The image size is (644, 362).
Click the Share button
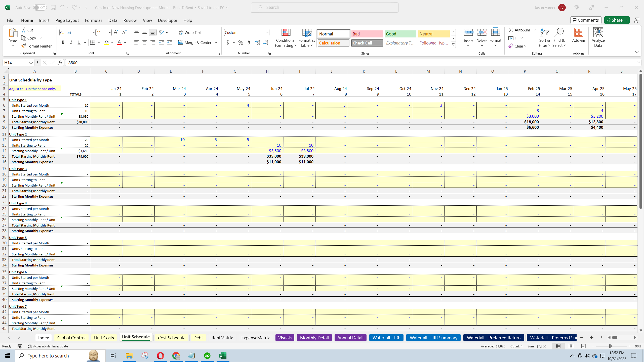pos(614,20)
